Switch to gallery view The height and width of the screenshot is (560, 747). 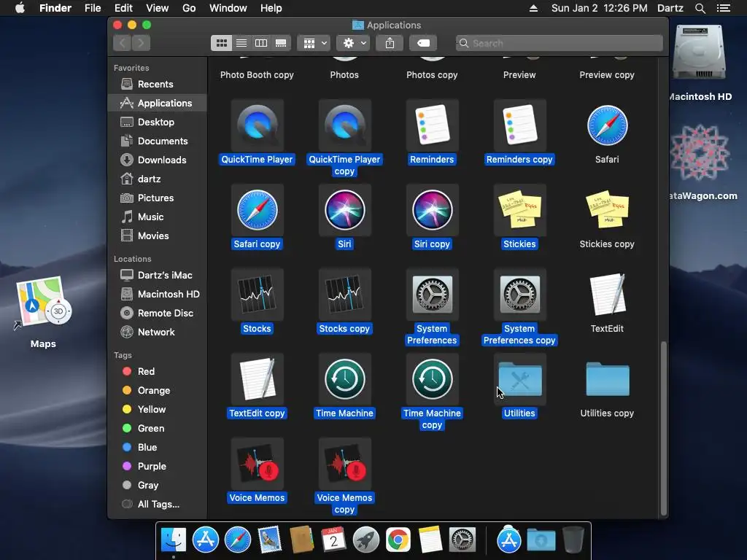coord(281,43)
